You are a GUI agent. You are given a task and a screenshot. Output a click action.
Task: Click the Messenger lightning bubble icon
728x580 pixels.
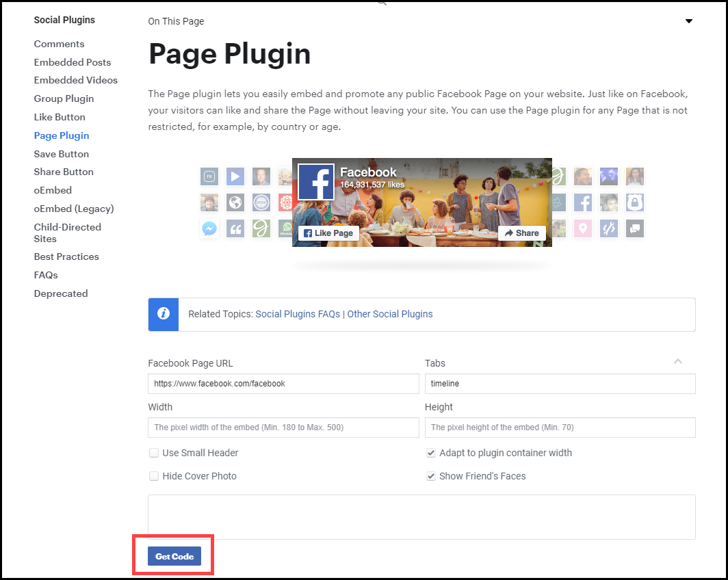click(209, 228)
